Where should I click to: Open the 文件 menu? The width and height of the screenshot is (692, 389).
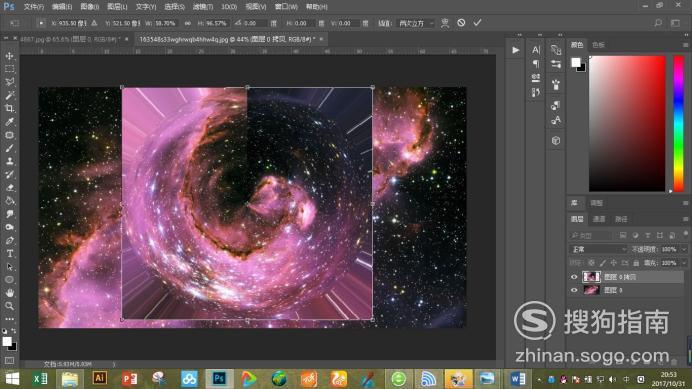click(x=34, y=7)
